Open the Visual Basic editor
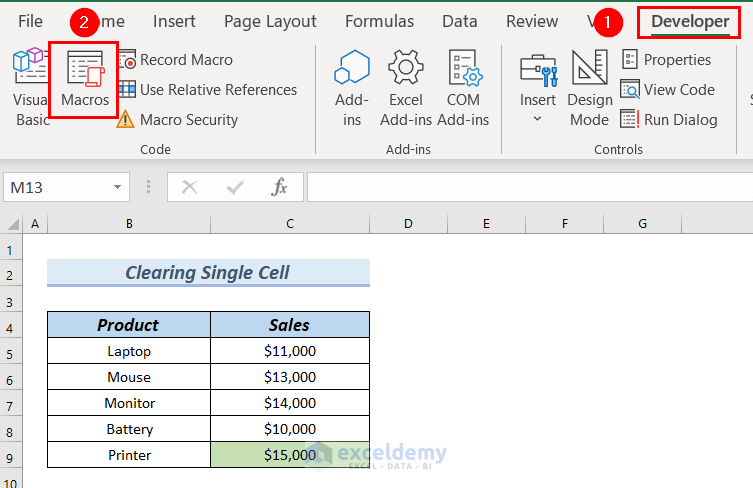 pos(30,85)
